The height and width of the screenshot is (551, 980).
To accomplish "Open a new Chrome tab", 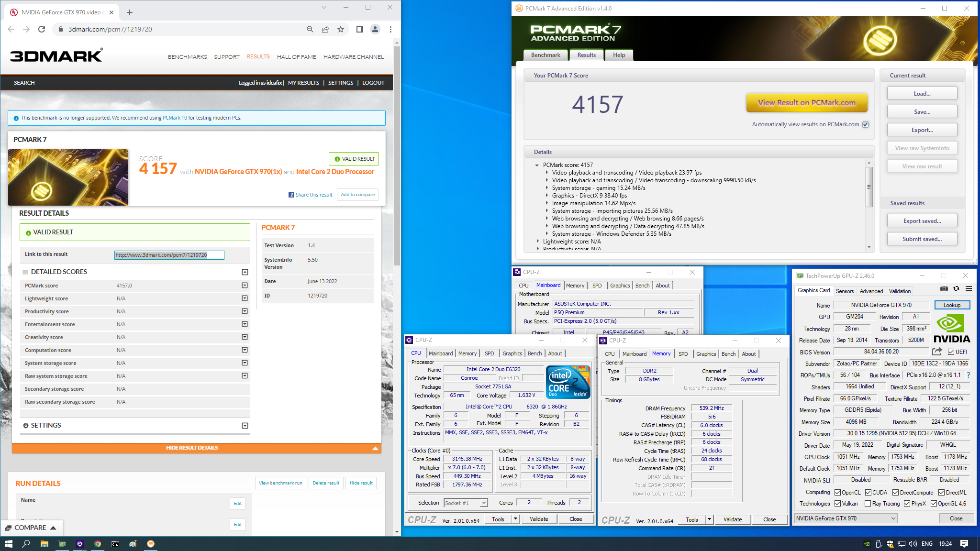I will click(x=130, y=12).
